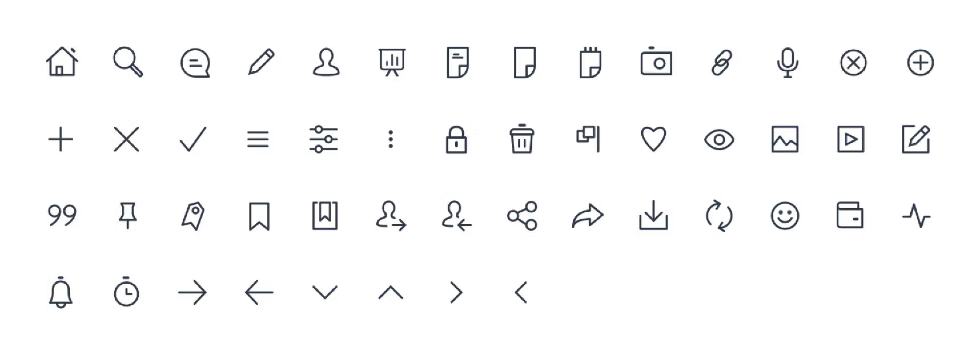The image size is (980, 355).
Task: Click the speech bubble chat icon
Action: (195, 63)
